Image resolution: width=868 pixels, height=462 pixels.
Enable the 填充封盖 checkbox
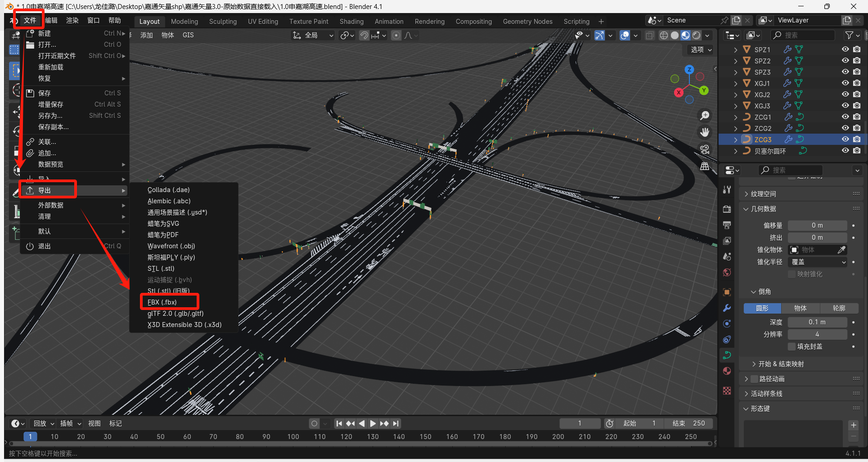coord(792,346)
